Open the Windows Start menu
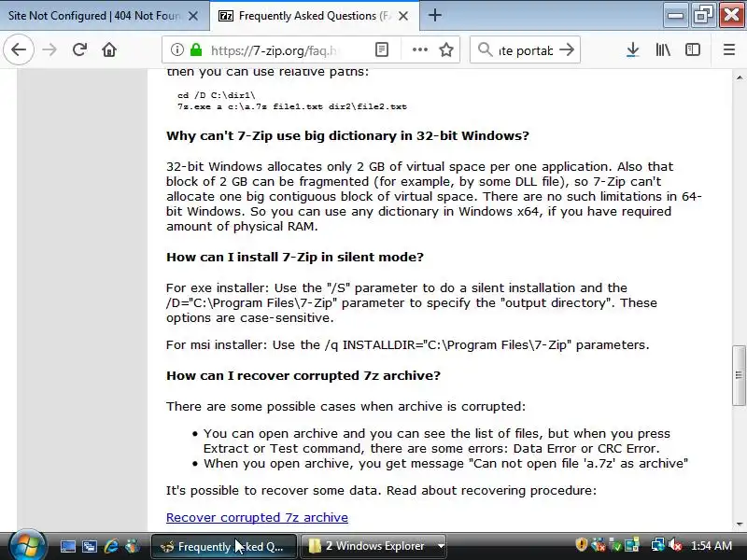Image resolution: width=747 pixels, height=560 pixels. click(x=26, y=546)
